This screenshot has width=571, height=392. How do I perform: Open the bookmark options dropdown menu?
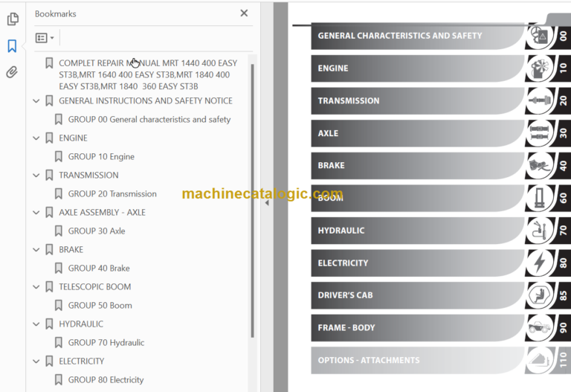point(45,38)
